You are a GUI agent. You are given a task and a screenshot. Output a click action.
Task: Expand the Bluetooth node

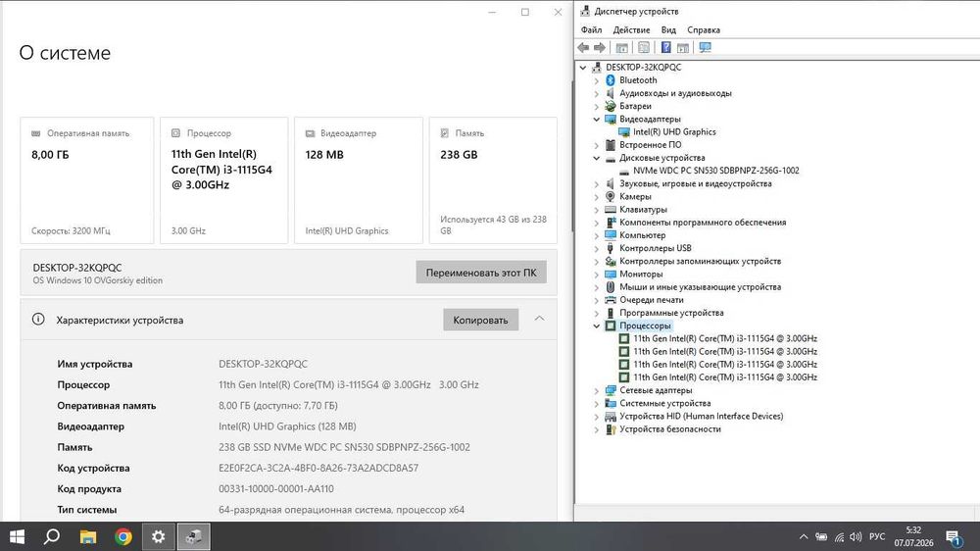tap(596, 80)
